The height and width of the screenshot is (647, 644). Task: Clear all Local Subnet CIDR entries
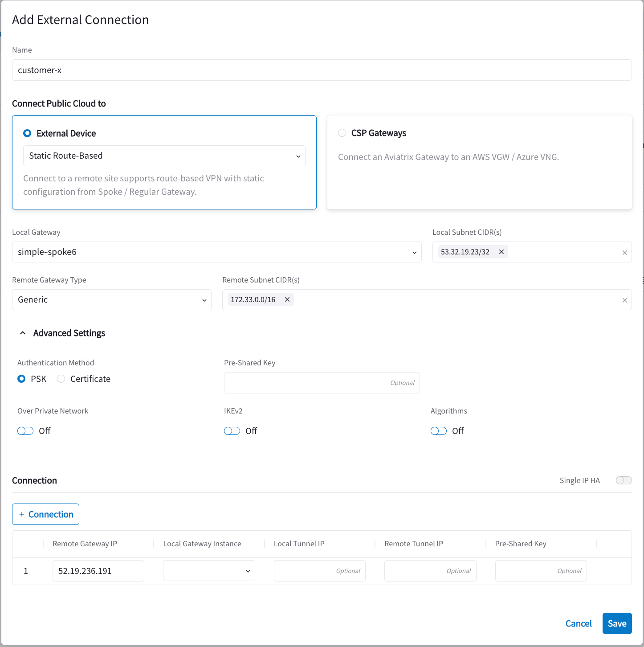pyautogui.click(x=624, y=252)
